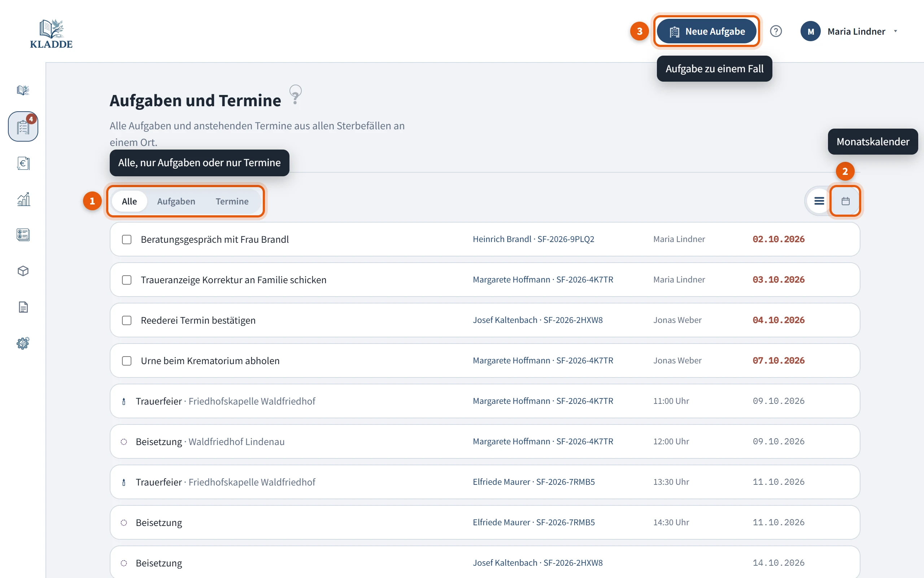Image resolution: width=924 pixels, height=578 pixels.
Task: Switch to Monatskalender calendar view
Action: tap(845, 201)
